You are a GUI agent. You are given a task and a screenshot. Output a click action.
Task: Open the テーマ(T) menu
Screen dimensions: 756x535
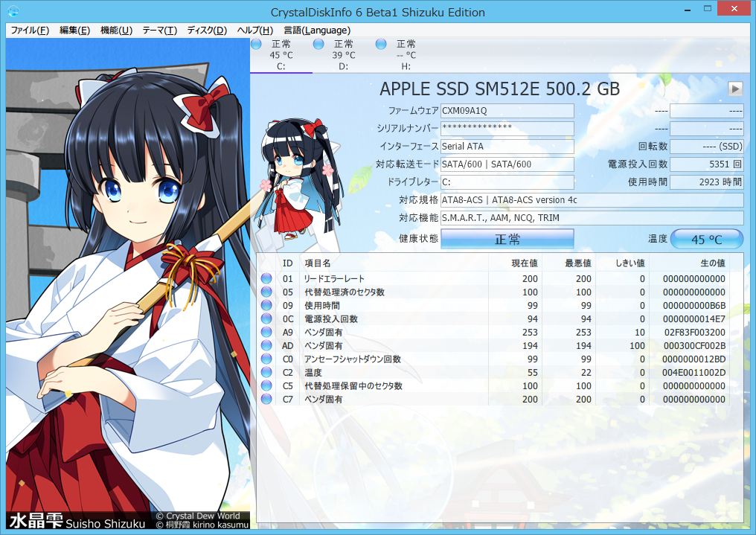[x=159, y=31]
